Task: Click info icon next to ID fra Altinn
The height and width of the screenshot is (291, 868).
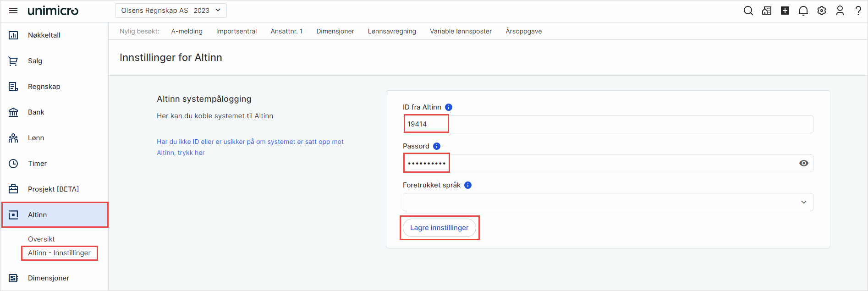Action: (x=449, y=107)
